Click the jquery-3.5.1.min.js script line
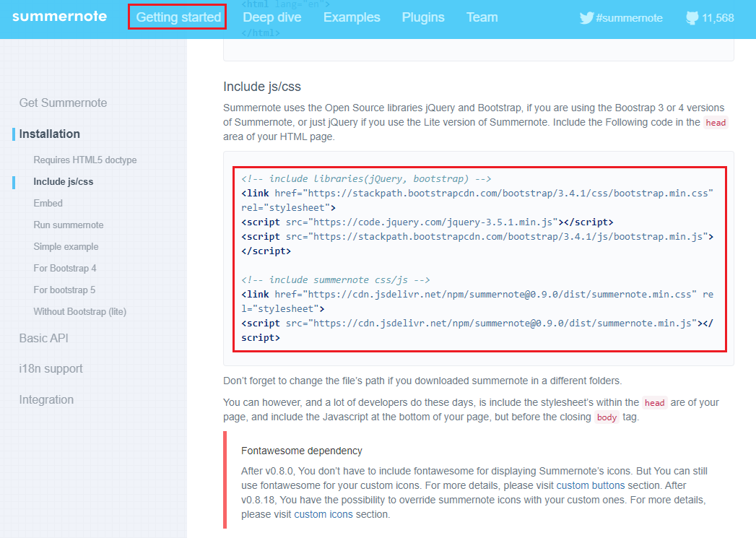 click(427, 222)
